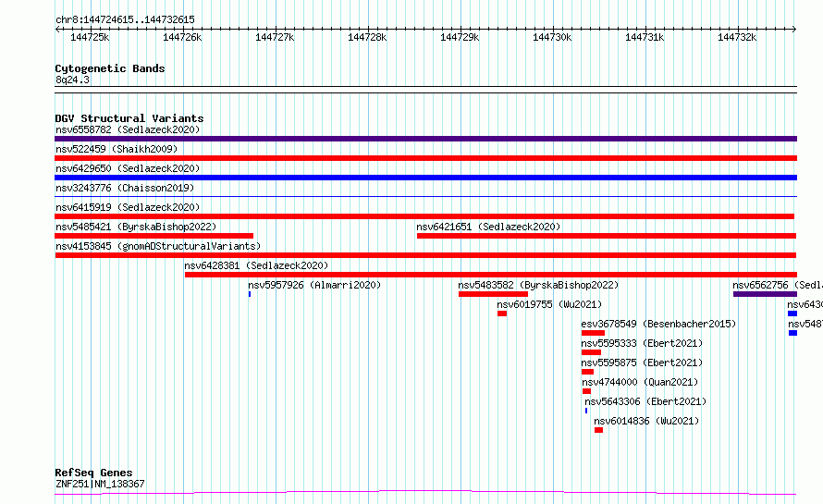Click the 144728k ruler position
The width and height of the screenshot is (823, 504).
coord(367,37)
